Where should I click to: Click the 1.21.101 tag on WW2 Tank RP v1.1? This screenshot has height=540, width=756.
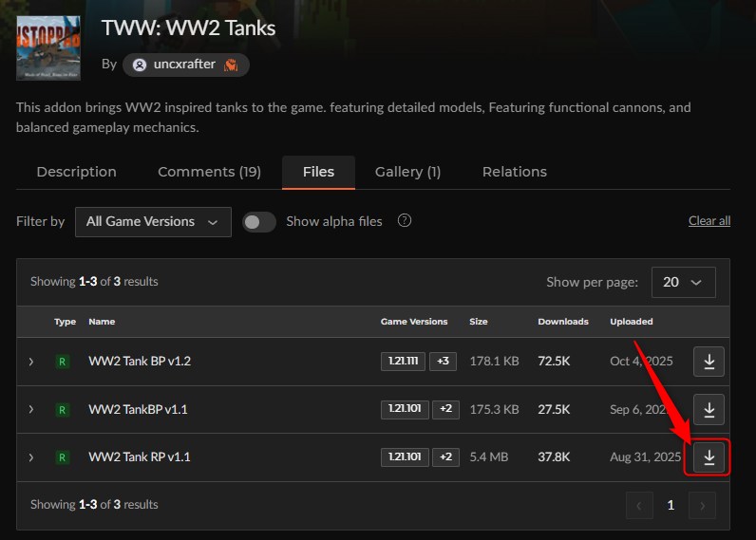pyautogui.click(x=405, y=456)
